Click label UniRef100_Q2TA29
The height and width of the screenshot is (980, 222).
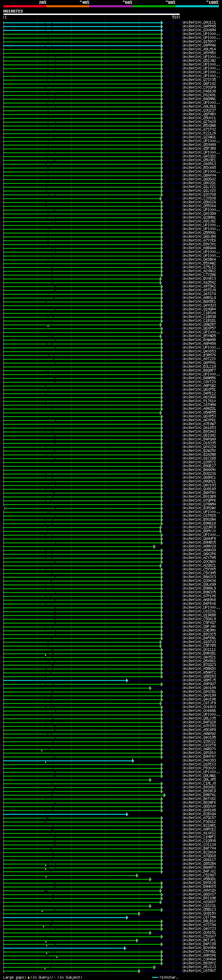199,122
